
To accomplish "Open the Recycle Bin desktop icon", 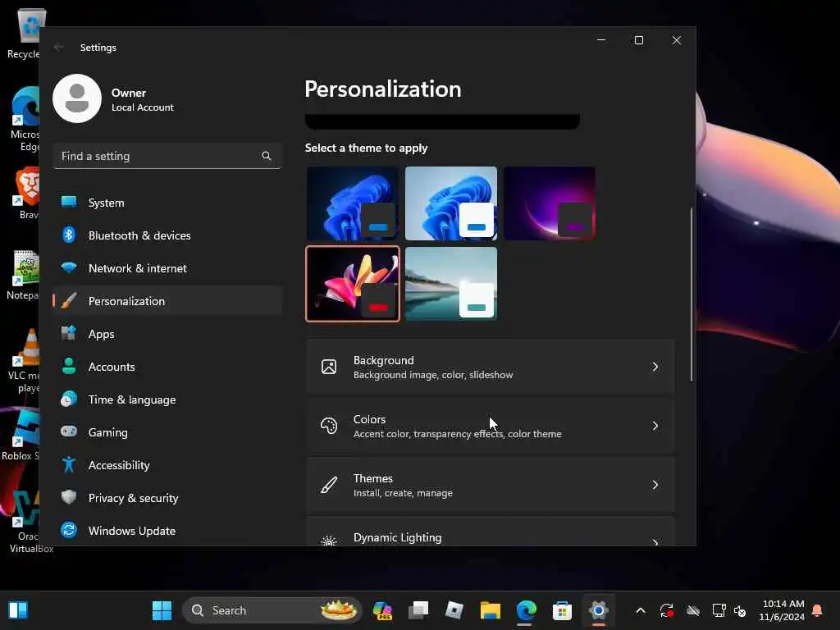I will coord(25,33).
